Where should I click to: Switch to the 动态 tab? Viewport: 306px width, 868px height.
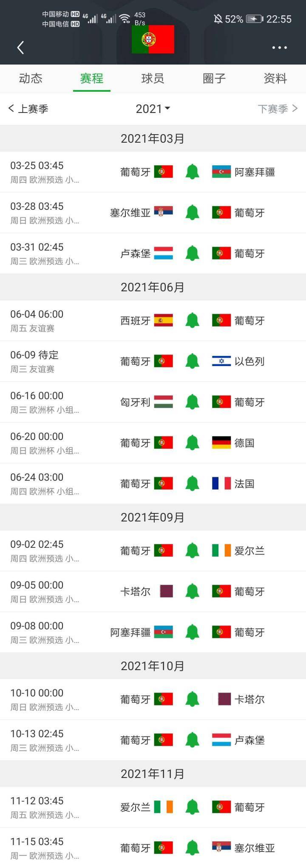(x=31, y=79)
